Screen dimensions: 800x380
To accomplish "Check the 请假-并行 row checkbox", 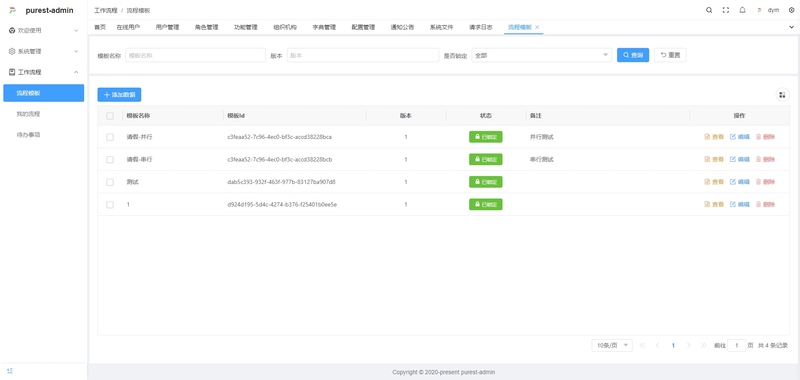I will point(110,137).
